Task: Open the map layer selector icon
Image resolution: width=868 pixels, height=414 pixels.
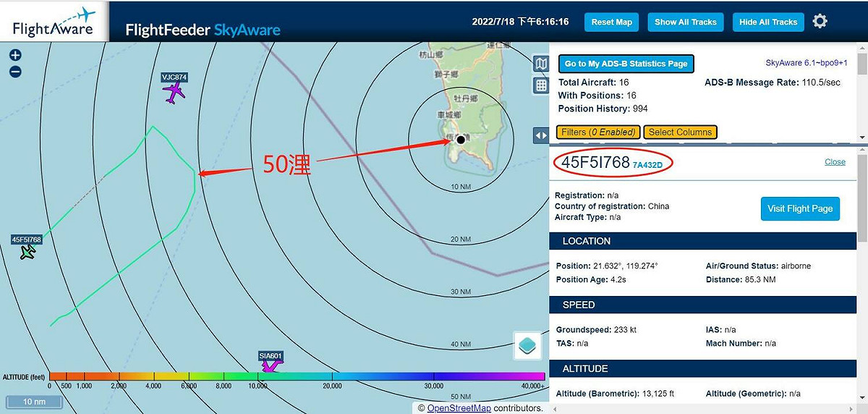Action: tap(541, 64)
